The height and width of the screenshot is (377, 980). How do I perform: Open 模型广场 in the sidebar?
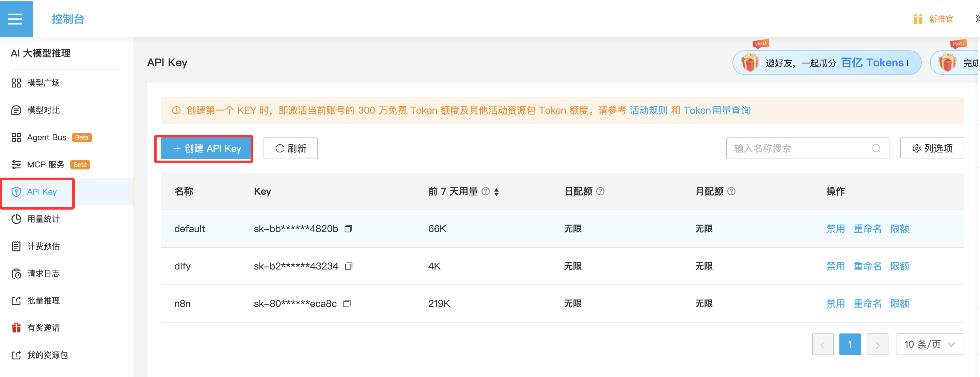pos(43,83)
